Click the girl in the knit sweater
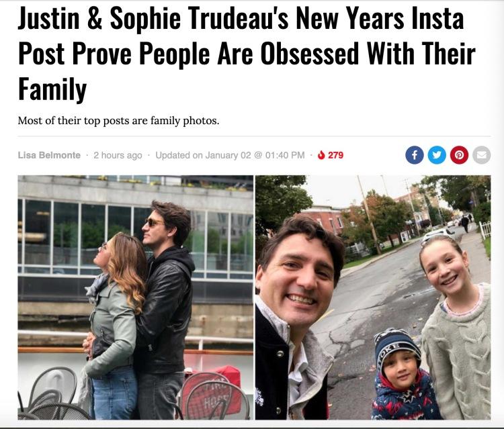 456,336
